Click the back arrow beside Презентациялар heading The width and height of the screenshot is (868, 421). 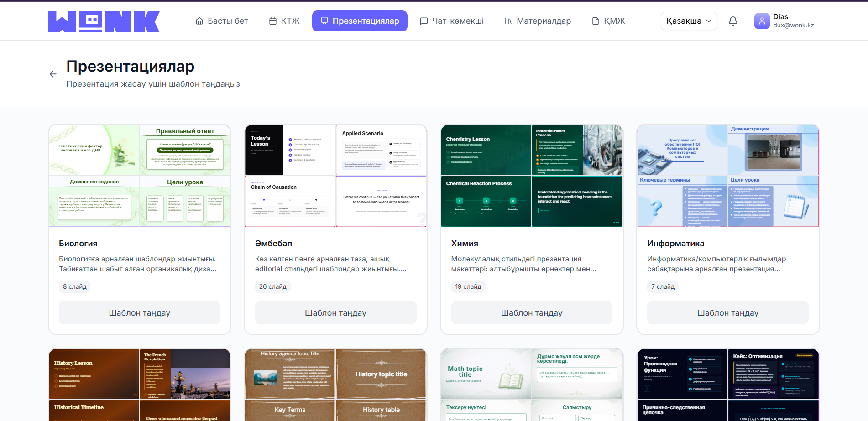tap(53, 74)
